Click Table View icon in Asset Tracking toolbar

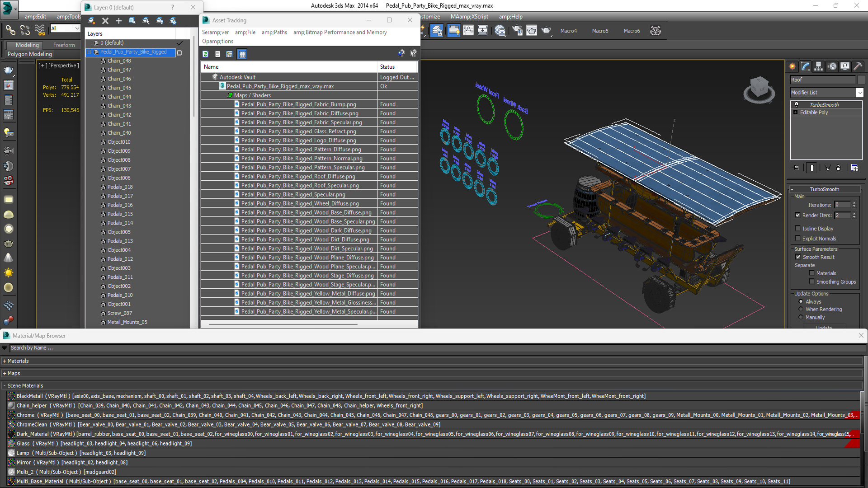[242, 54]
